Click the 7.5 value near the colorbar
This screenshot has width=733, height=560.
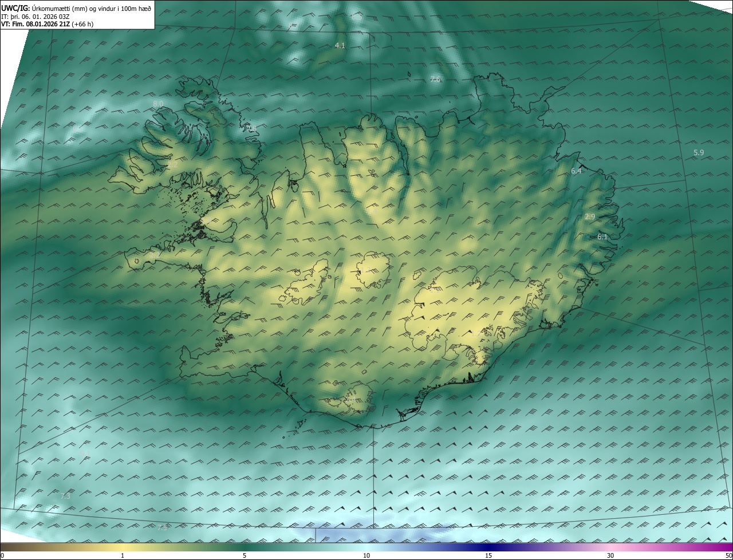point(163,527)
